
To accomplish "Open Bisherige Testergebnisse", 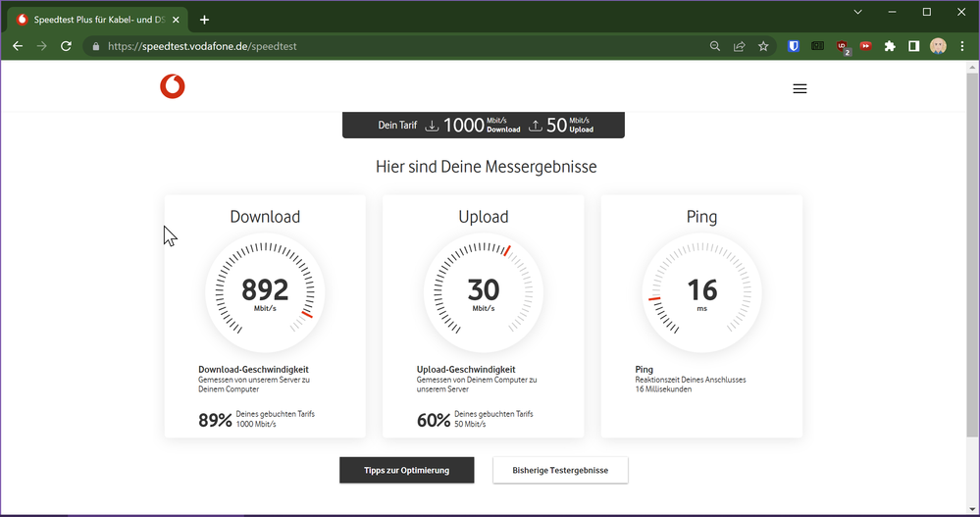I will [x=560, y=470].
